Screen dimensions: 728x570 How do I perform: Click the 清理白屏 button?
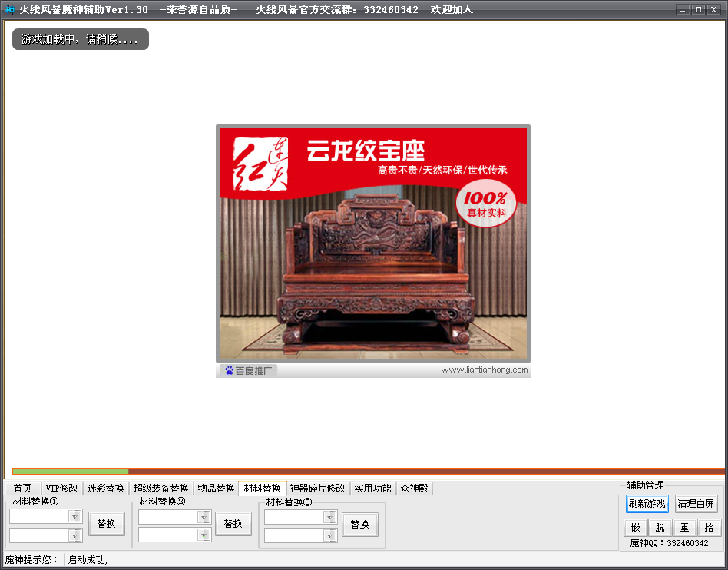coord(696,504)
